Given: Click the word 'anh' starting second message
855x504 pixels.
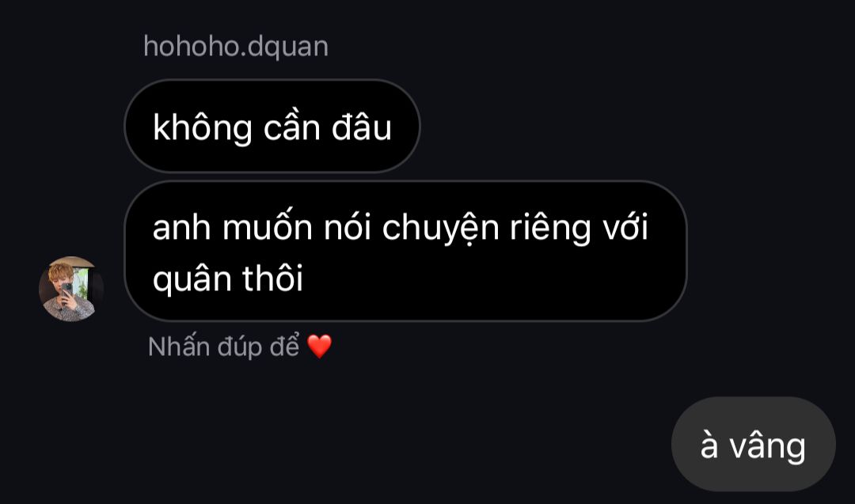Looking at the screenshot, I should point(181,228).
